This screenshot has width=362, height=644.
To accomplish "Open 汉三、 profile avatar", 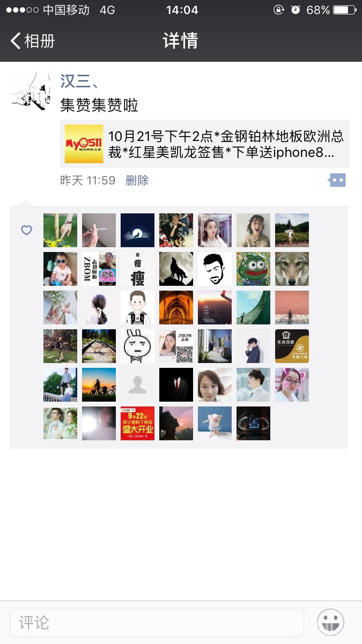I will (31, 91).
